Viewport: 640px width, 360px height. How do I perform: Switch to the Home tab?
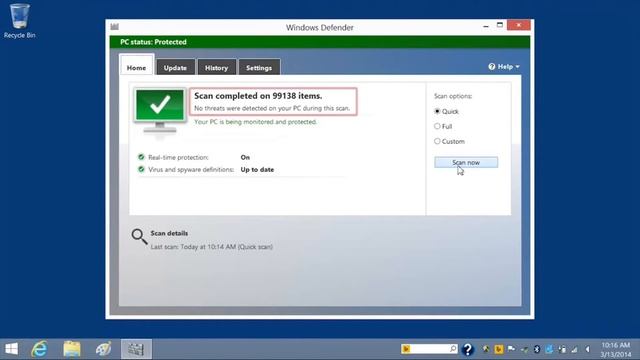(x=136, y=68)
